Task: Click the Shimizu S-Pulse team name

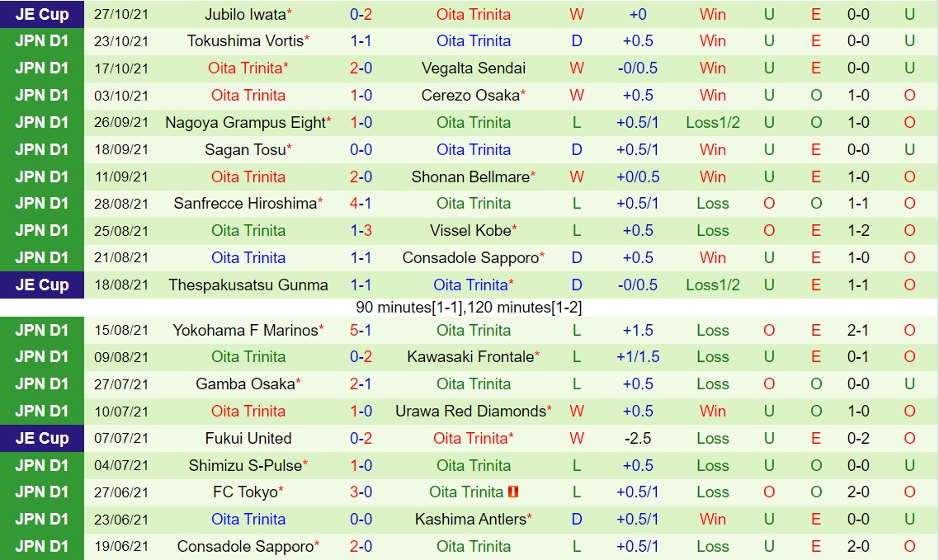Action: pos(245,466)
